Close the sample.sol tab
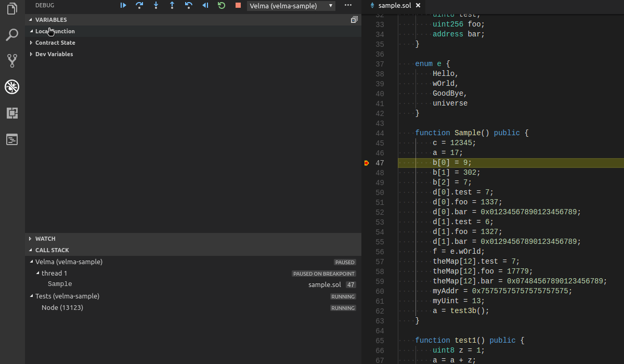The image size is (624, 364). (x=418, y=6)
